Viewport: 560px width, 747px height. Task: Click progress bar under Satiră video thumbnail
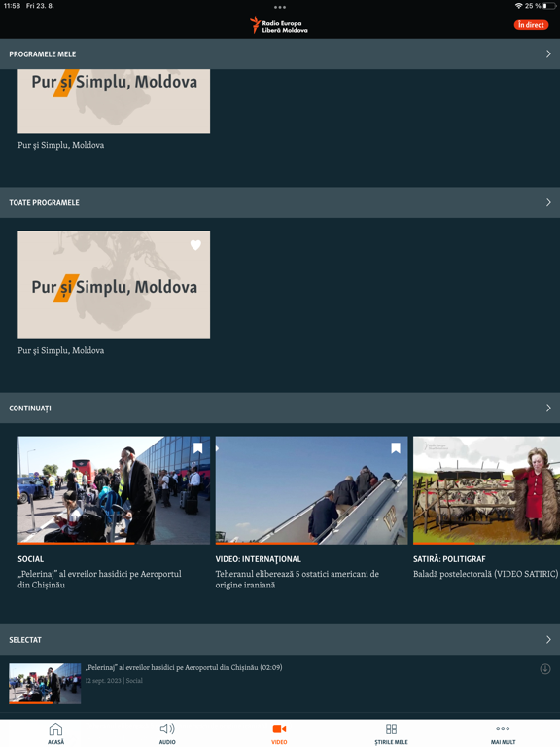pos(486,543)
